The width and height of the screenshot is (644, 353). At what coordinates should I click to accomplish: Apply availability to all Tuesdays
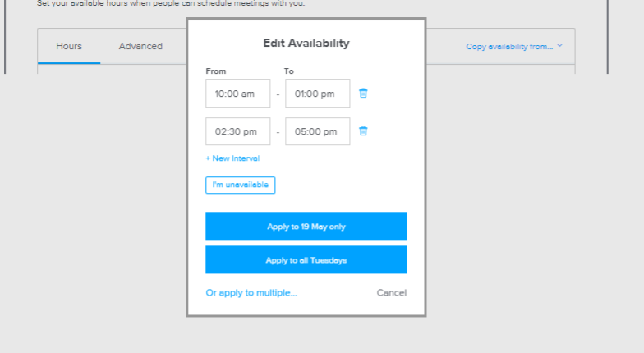(x=306, y=259)
